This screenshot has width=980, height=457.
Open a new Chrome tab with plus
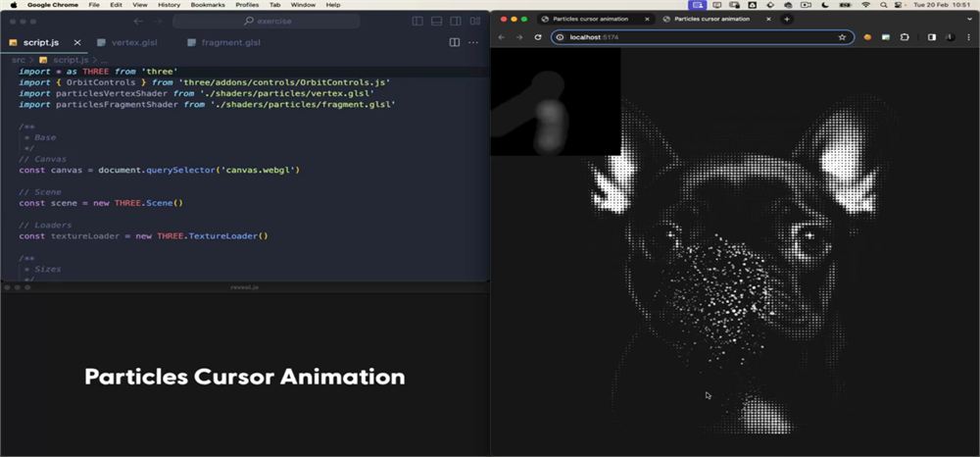pyautogui.click(x=787, y=19)
